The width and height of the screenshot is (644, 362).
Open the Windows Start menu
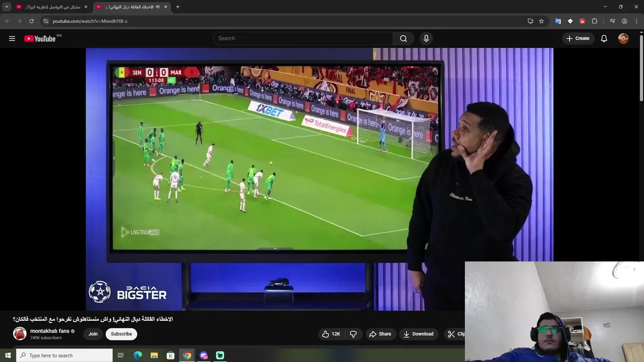pyautogui.click(x=8, y=355)
